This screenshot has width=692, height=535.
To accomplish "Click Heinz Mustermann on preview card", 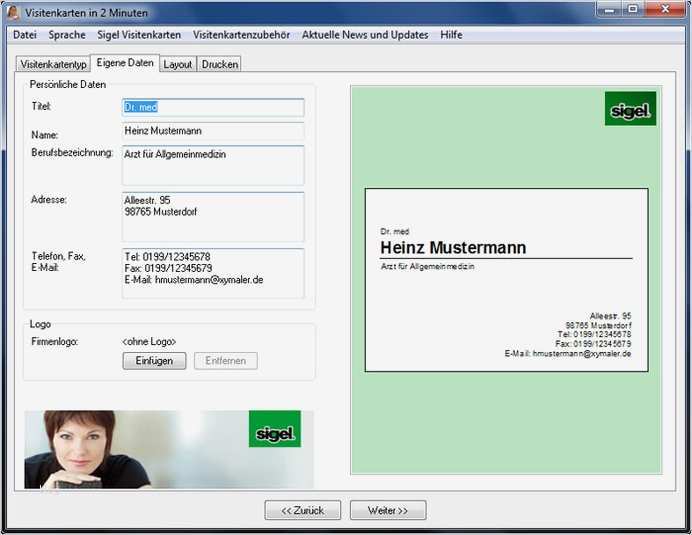I will pos(453,248).
